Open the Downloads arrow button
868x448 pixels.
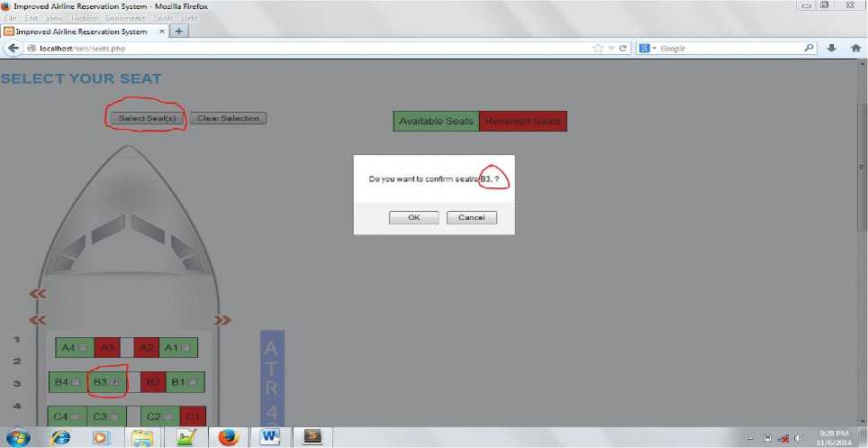pos(831,49)
